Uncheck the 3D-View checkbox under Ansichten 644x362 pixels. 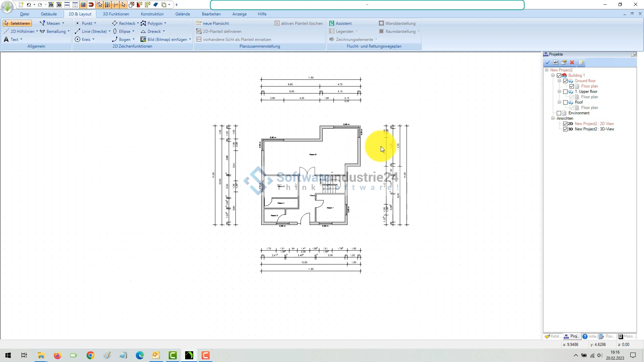click(x=566, y=129)
